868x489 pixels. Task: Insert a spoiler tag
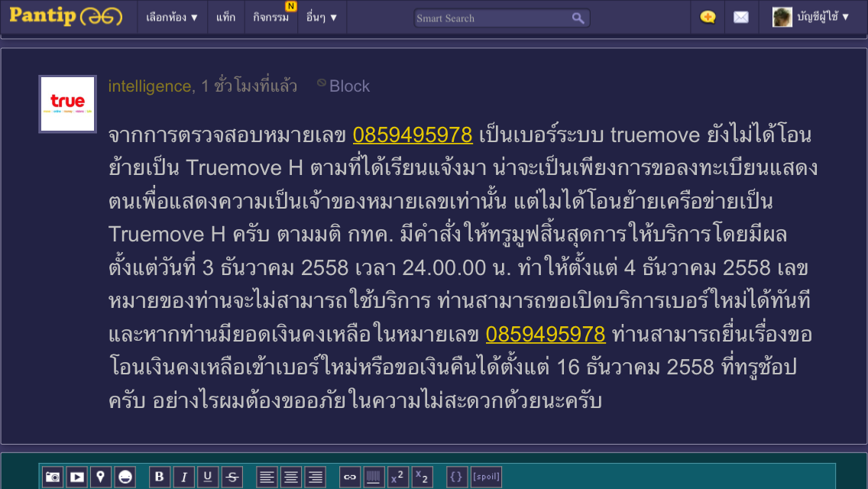pos(486,477)
